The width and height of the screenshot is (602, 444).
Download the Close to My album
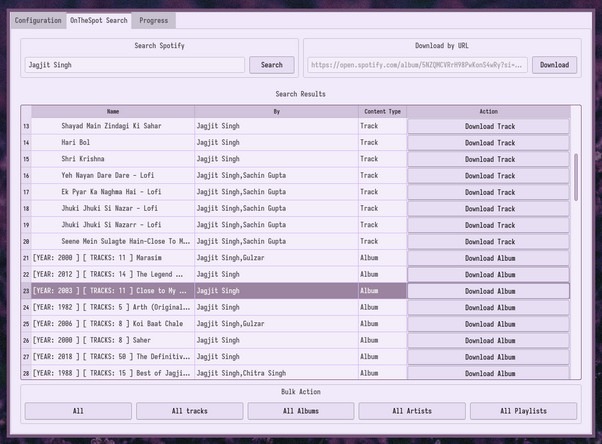[488, 292]
